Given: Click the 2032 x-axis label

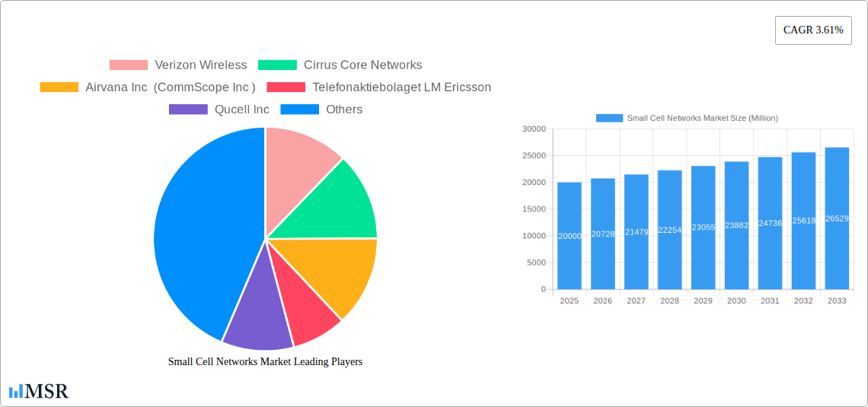Looking at the screenshot, I should point(804,300).
